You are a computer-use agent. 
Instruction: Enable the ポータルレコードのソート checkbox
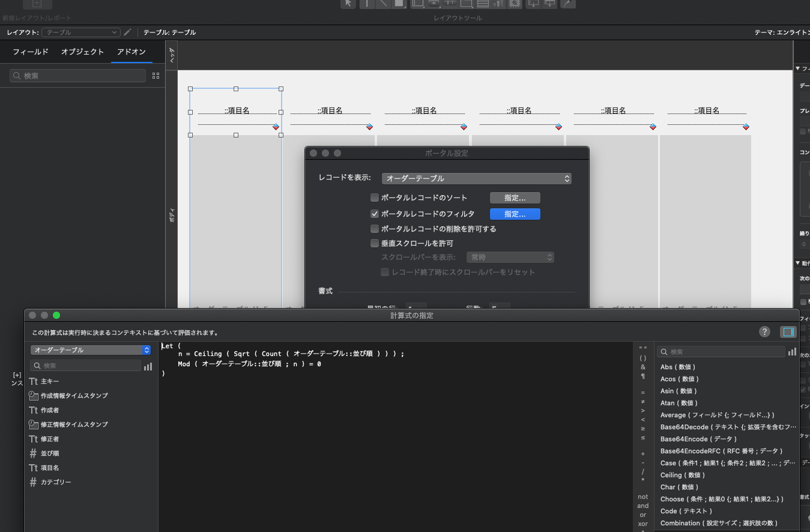click(x=374, y=197)
